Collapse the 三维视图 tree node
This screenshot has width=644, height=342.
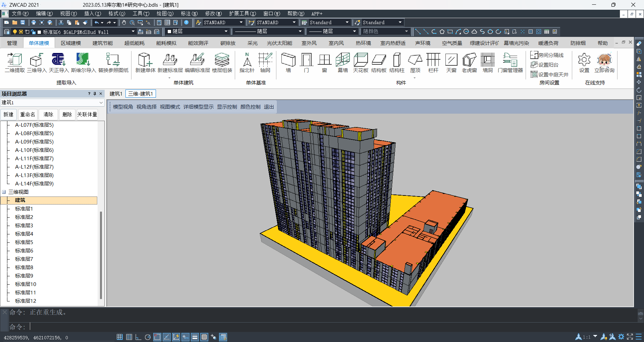tap(4, 192)
